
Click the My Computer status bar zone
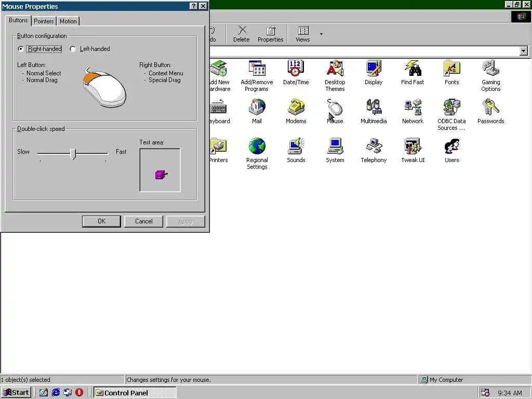[474, 380]
